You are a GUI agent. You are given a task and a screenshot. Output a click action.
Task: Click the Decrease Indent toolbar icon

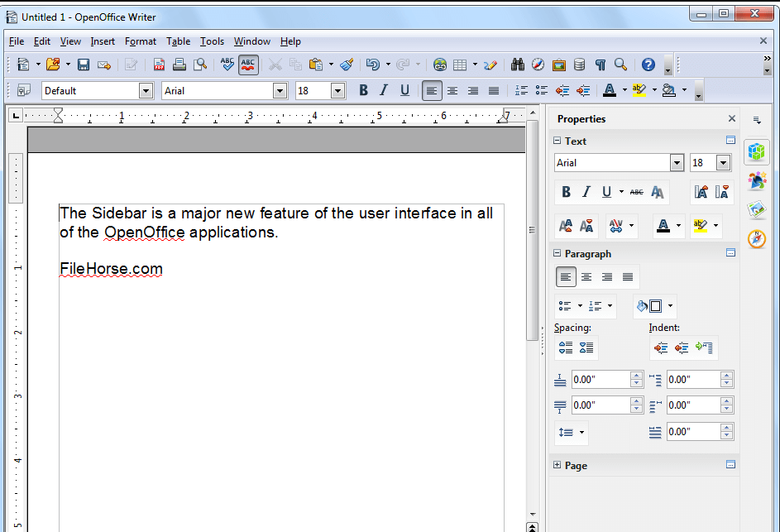(562, 90)
